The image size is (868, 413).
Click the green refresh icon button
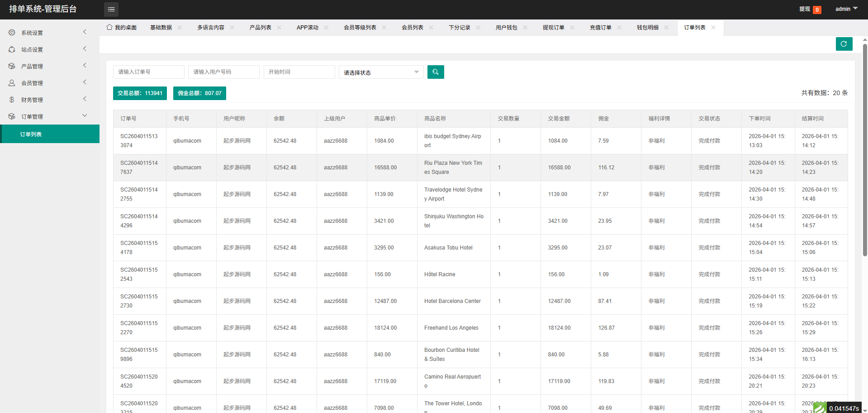click(x=844, y=44)
